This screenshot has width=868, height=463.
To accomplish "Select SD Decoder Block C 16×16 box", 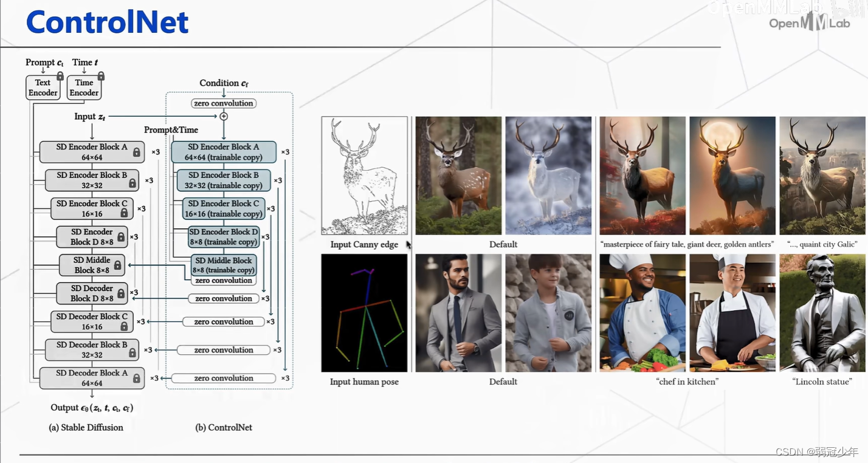I will point(92,321).
